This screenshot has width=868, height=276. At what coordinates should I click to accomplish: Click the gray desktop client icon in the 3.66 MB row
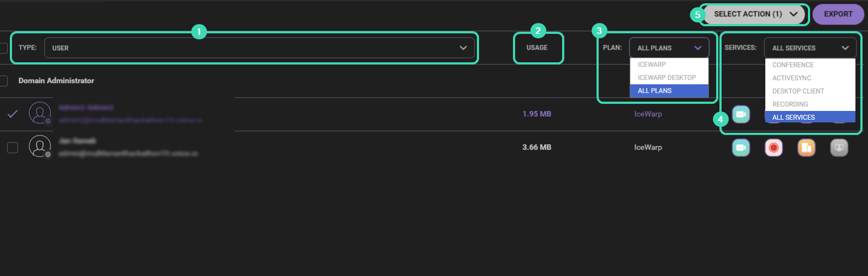pos(839,148)
